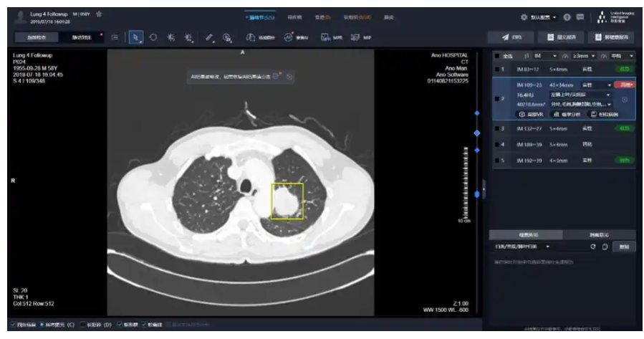This screenshot has height=339, width=644.
Task: Select the sun-shaped window level tool
Action: point(171,37)
